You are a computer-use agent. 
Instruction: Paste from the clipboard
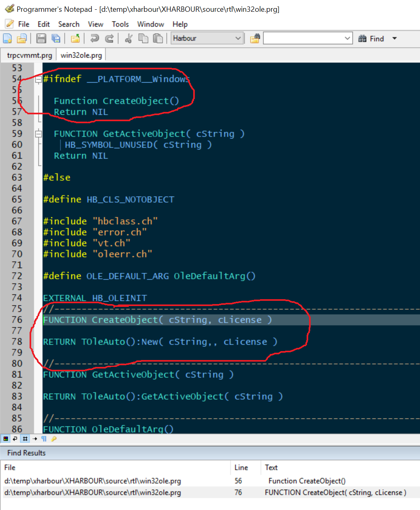(158, 39)
